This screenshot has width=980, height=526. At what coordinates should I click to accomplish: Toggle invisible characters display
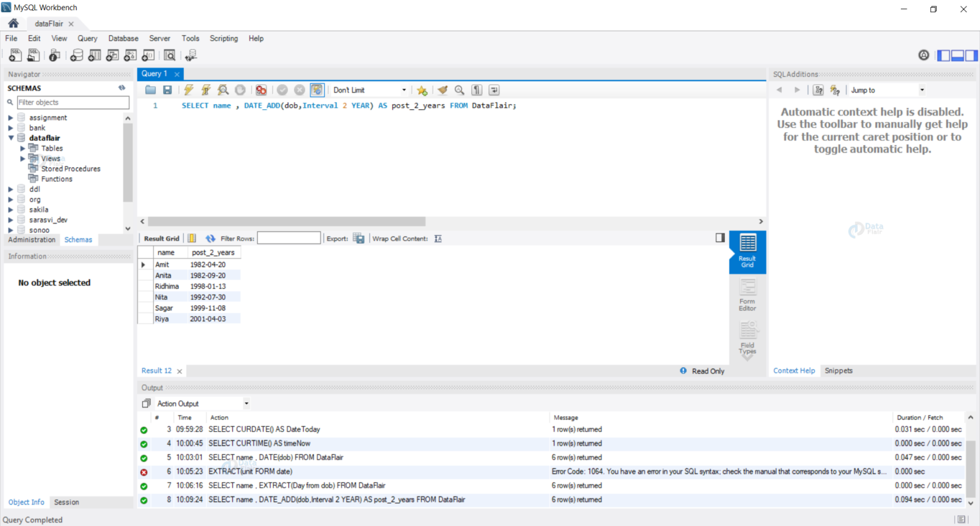[x=477, y=90]
